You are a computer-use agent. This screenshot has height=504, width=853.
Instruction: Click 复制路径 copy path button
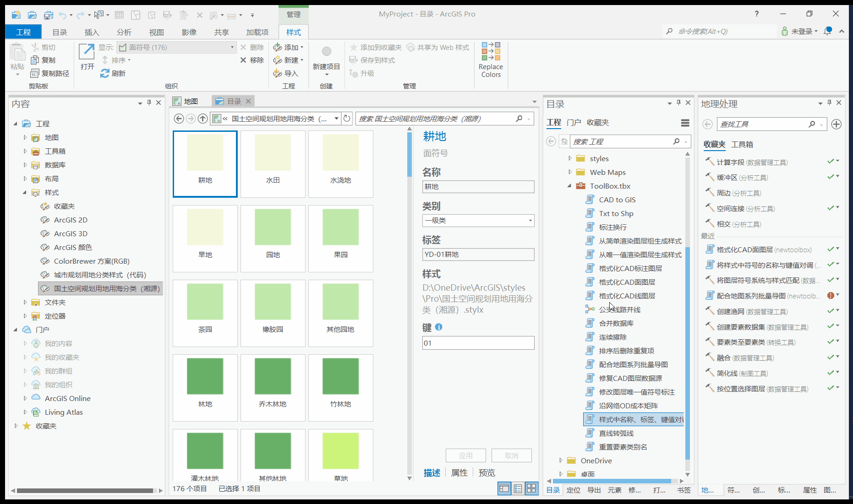[x=50, y=73]
